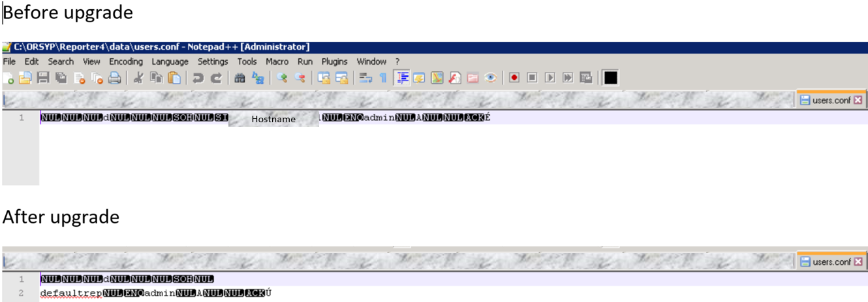Open the Plugins menu
This screenshot has width=868, height=302.
pos(334,61)
